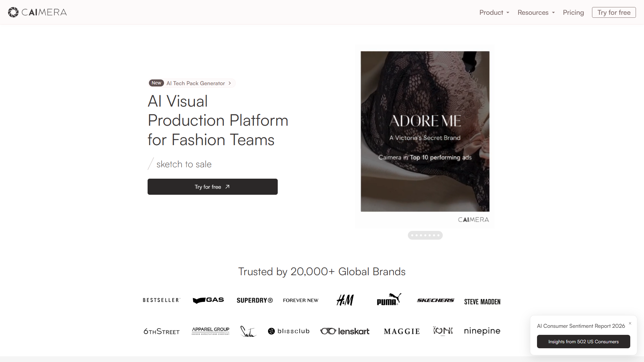Click the Trusted by 20,000+ Global Brands heading
The width and height of the screenshot is (644, 362).
(x=322, y=271)
